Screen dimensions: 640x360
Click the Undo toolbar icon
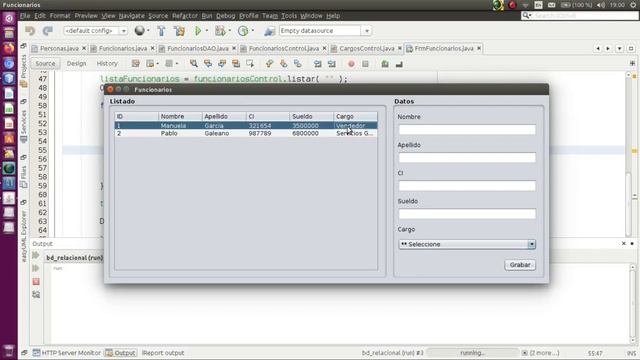coord(30,31)
